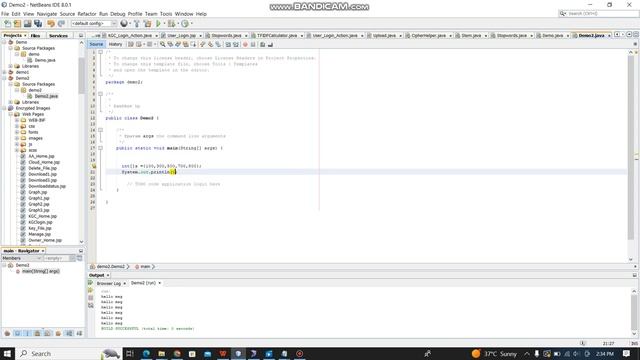Open the User_Login.jsp editor tab

click(181, 36)
